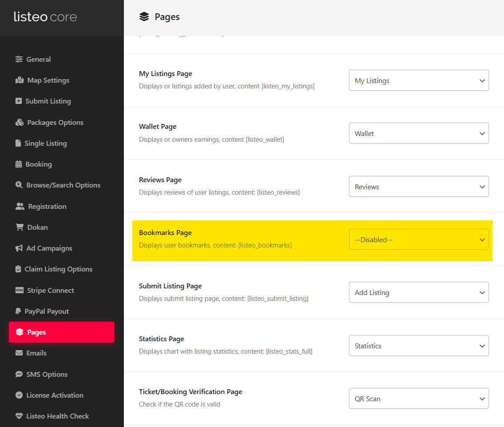The height and width of the screenshot is (427, 504).
Task: Open the Wallet Page select box
Action: 418,133
